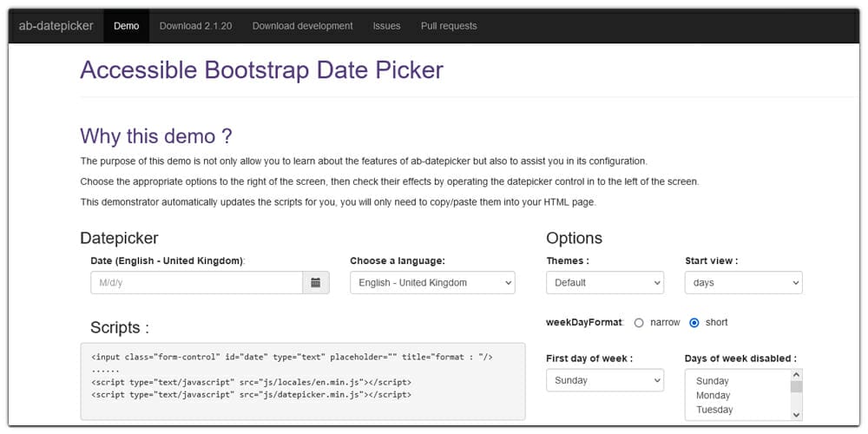The image size is (868, 434).
Task: Click the ab-datepicker brand link
Action: tap(56, 26)
